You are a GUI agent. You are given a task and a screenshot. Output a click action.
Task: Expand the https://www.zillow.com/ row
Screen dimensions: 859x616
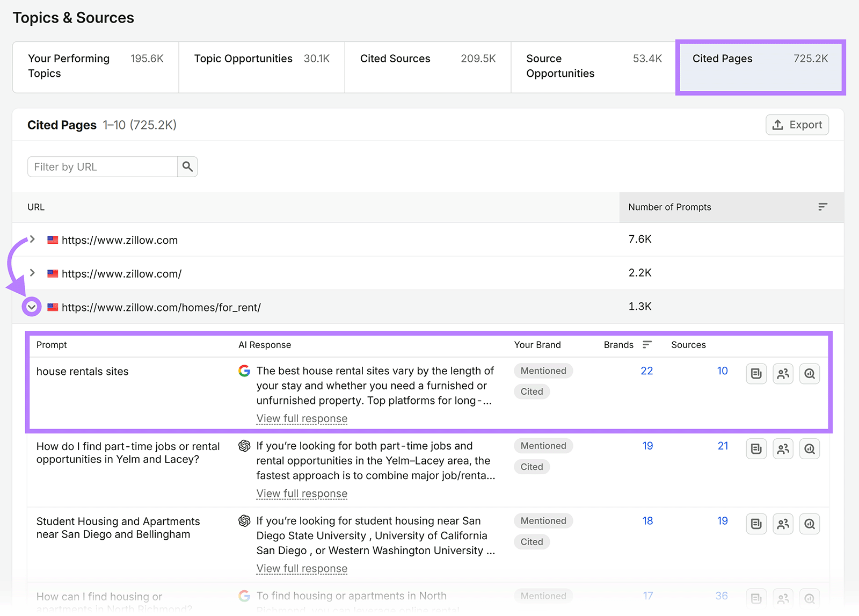click(33, 273)
